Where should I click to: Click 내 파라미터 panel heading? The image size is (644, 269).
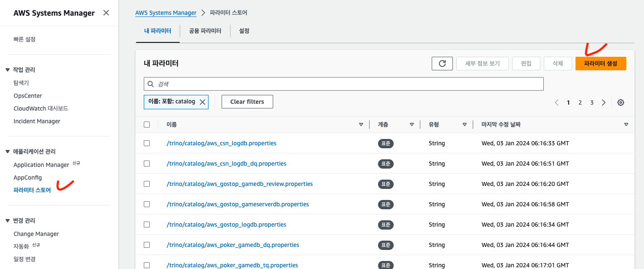tap(161, 64)
